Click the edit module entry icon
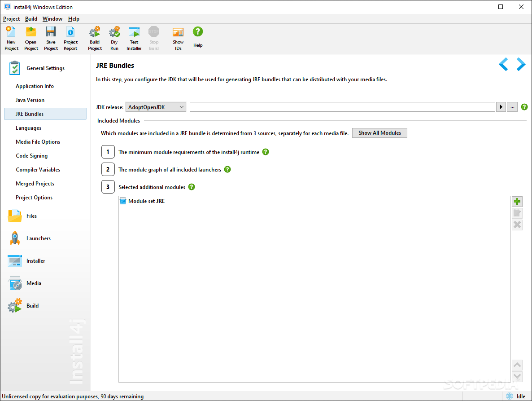Viewport: 532px width, 401px height. pos(517,213)
